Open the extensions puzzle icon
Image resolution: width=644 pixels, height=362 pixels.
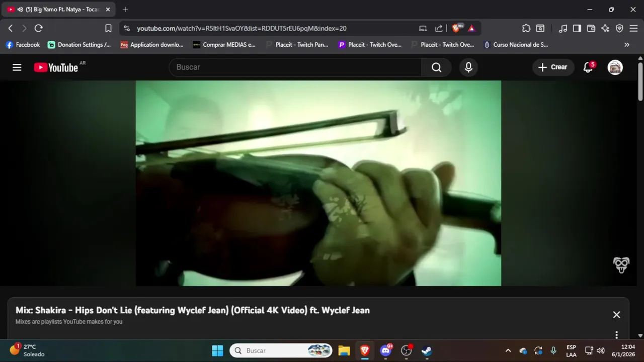[x=526, y=29]
